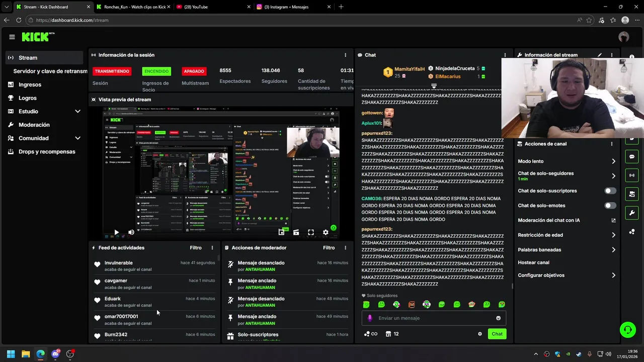
Task: Select invulnerable in the activity feed
Action: click(119, 263)
